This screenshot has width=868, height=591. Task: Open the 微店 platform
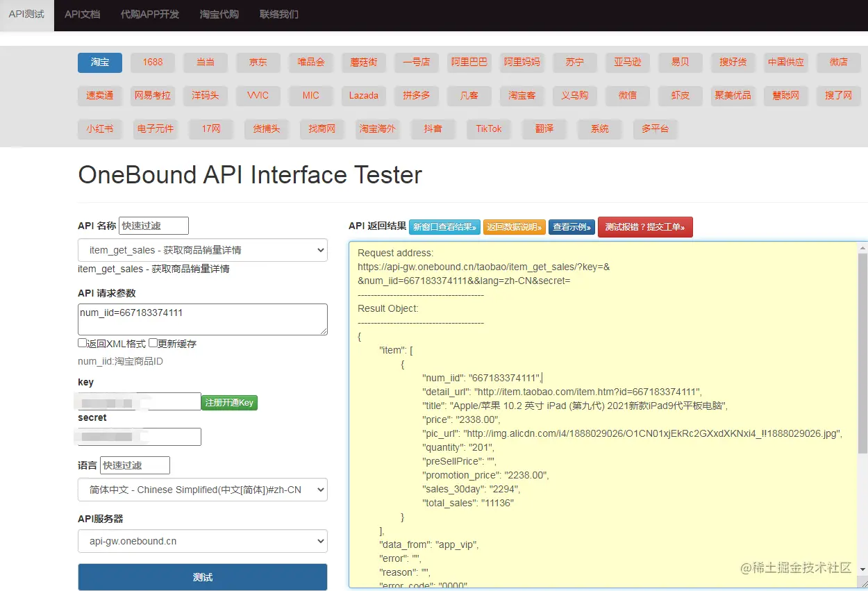point(839,63)
